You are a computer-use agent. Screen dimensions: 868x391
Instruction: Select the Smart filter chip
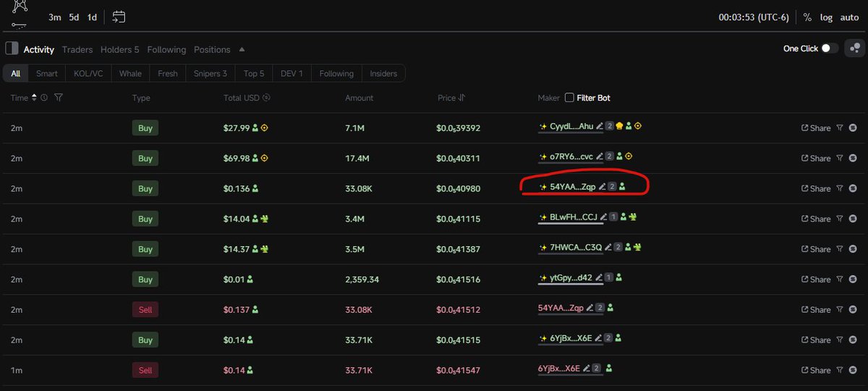pos(47,73)
